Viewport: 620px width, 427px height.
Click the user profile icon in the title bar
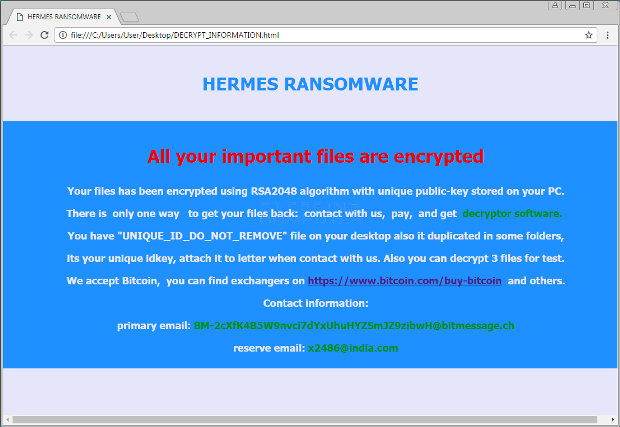click(555, 5)
